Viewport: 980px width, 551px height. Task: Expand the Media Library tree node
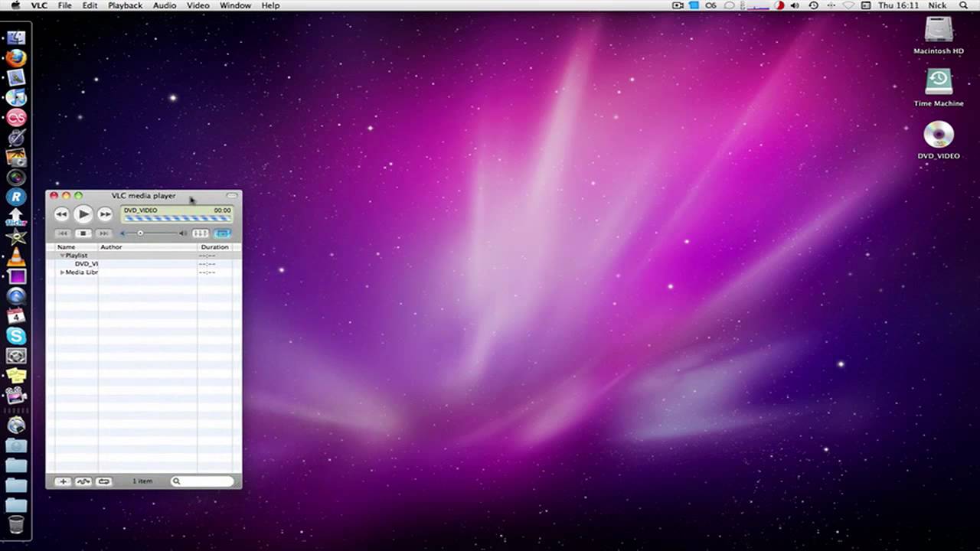coord(62,272)
